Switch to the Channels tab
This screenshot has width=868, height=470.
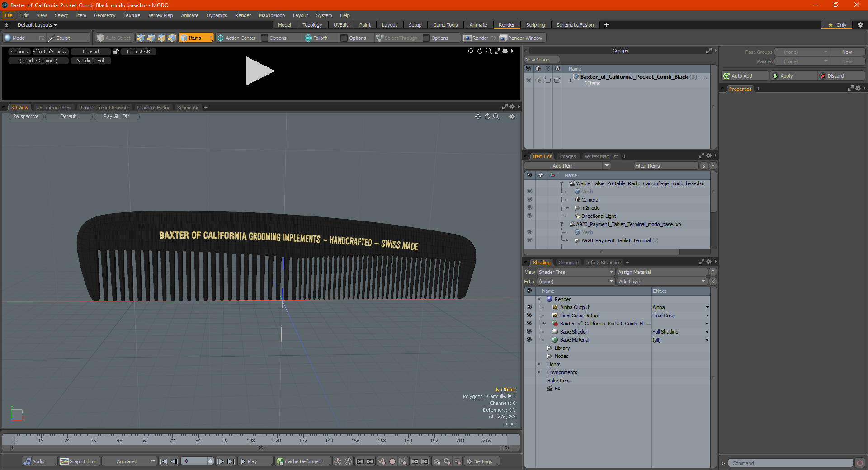[x=568, y=263]
